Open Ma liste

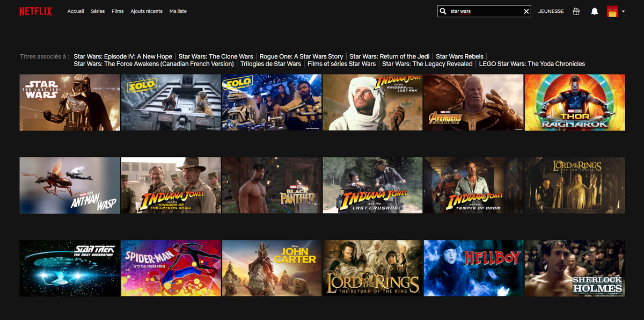pos(178,11)
